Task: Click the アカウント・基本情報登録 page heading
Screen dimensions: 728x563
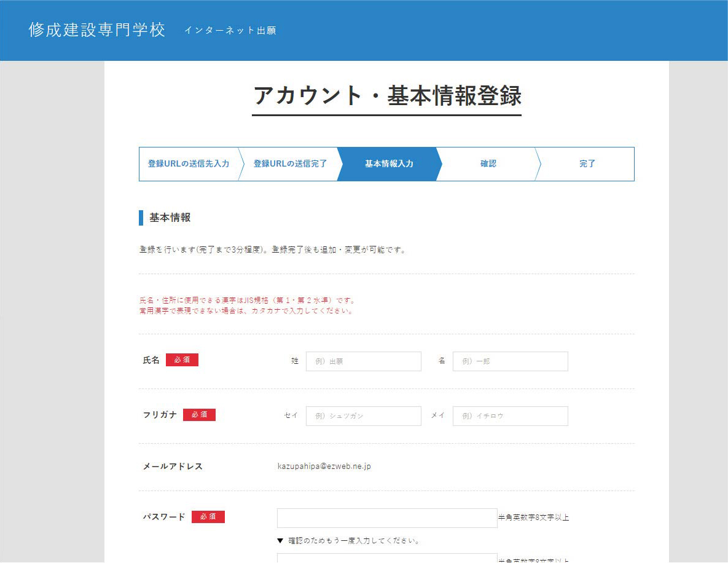Action: [x=386, y=96]
